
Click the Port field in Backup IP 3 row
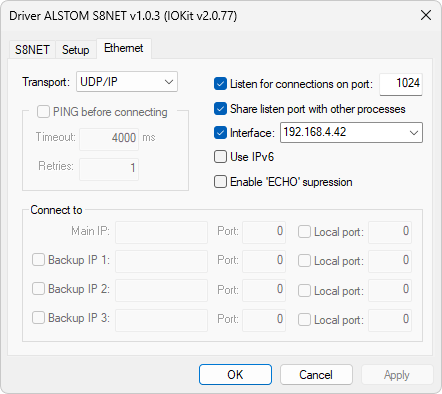click(264, 320)
